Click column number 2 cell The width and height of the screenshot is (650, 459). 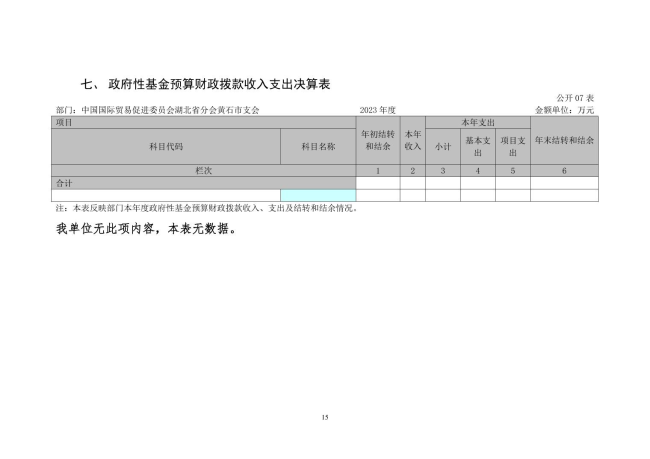pyautogui.click(x=413, y=170)
